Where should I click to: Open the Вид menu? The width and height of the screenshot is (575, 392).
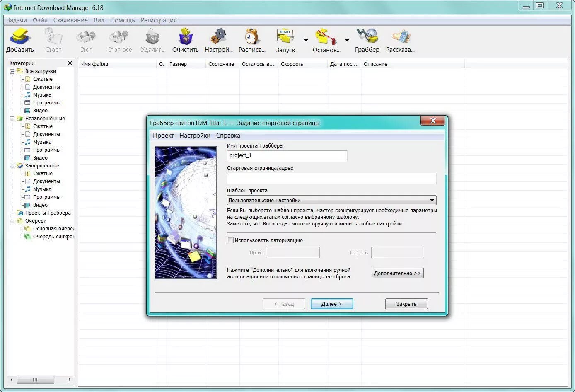click(x=99, y=20)
